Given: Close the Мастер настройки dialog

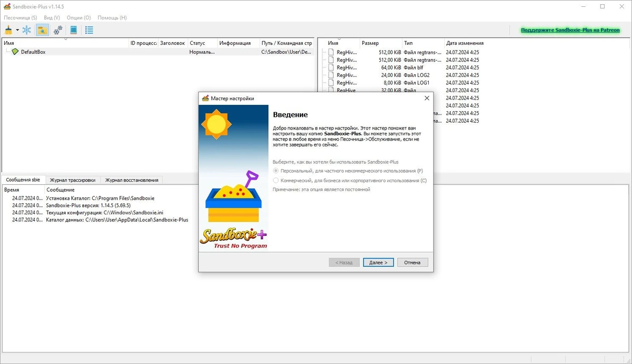Looking at the screenshot, I should point(427,98).
